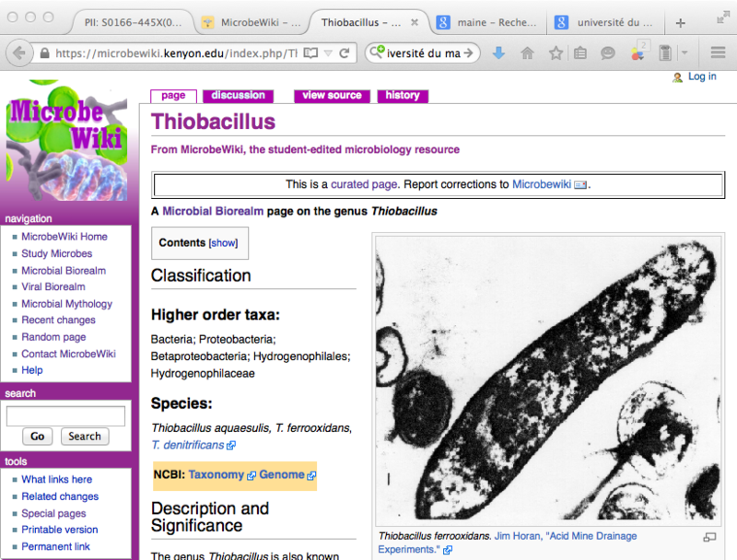This screenshot has width=737, height=560.
Task: Open the Help navigation link
Action: (32, 370)
